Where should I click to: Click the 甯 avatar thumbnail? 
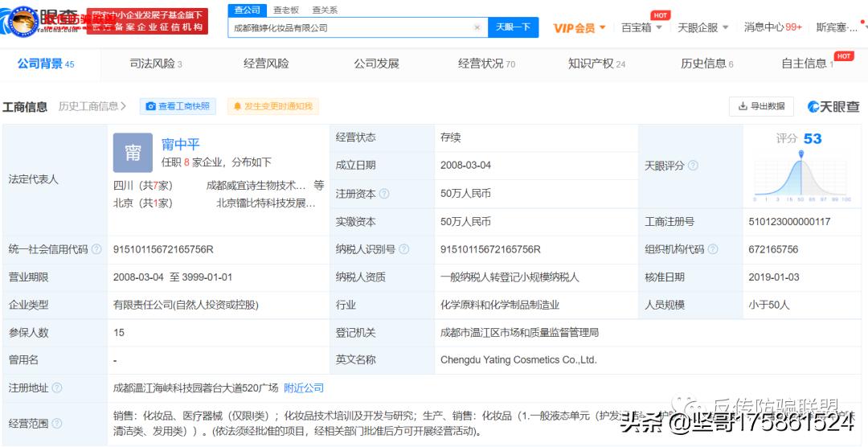coord(133,152)
